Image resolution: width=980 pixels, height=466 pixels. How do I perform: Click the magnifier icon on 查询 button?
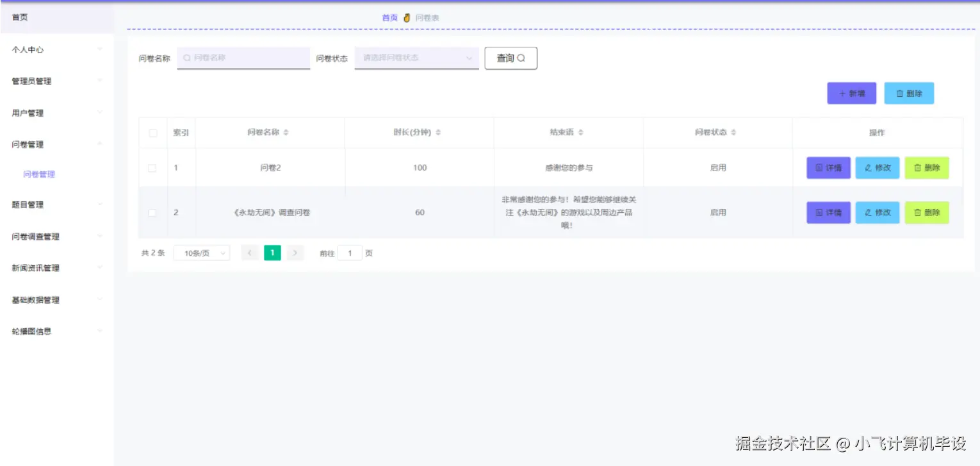coord(521,58)
